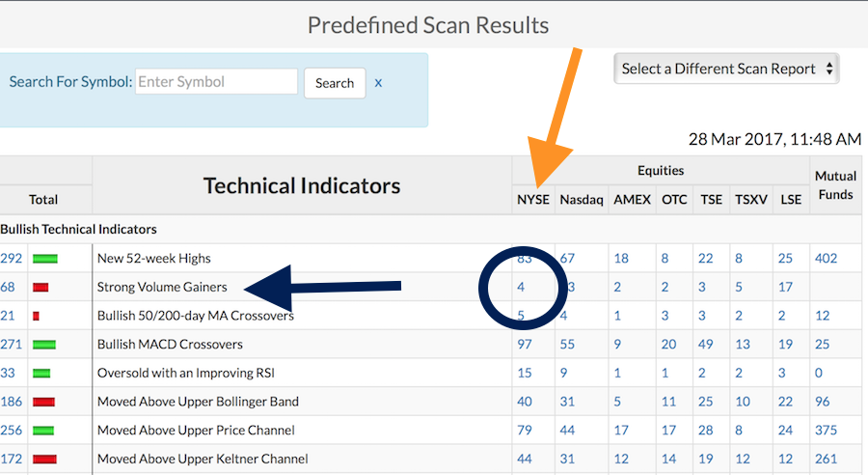The height and width of the screenshot is (475, 868).
Task: Open NYSE count 40 for Upper Bollinger Band
Action: tap(525, 402)
